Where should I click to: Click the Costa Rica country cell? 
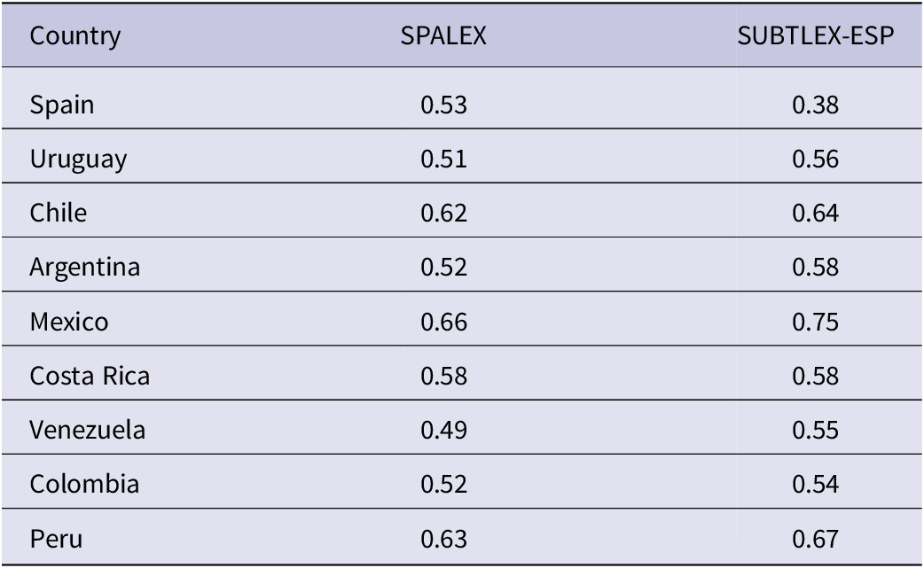(90, 376)
